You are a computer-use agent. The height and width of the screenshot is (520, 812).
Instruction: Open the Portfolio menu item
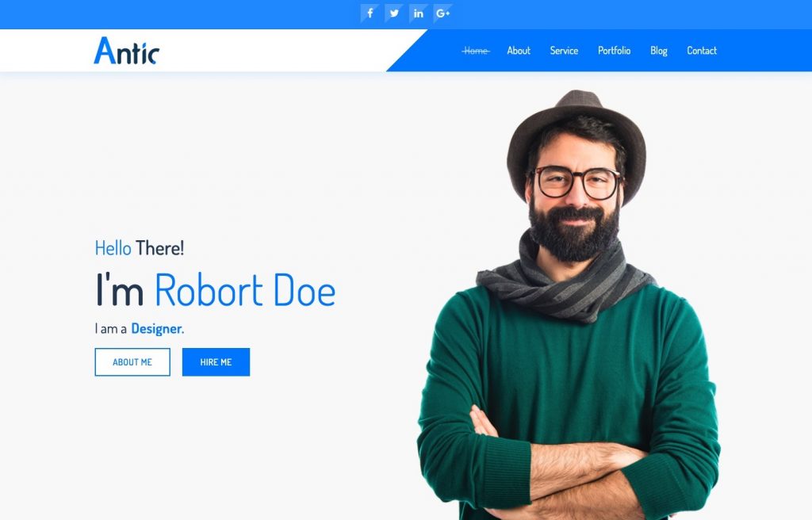coord(615,51)
